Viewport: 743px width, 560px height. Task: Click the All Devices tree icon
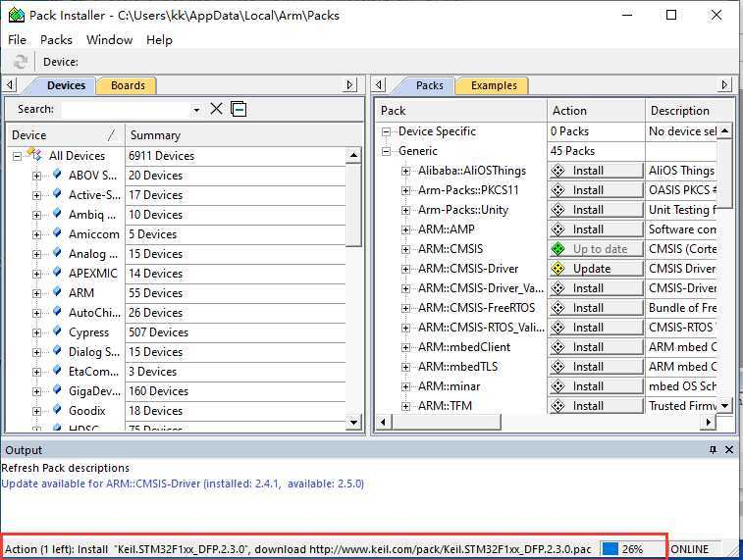(x=34, y=154)
